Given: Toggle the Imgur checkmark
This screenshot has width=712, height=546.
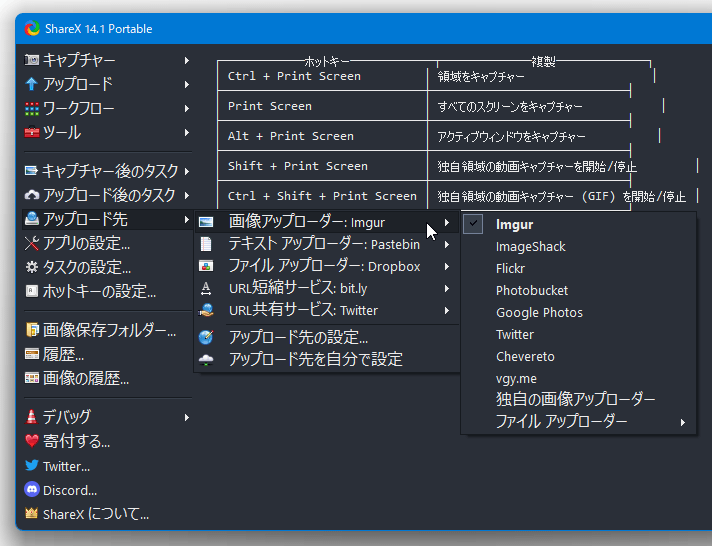Looking at the screenshot, I should click(473, 224).
